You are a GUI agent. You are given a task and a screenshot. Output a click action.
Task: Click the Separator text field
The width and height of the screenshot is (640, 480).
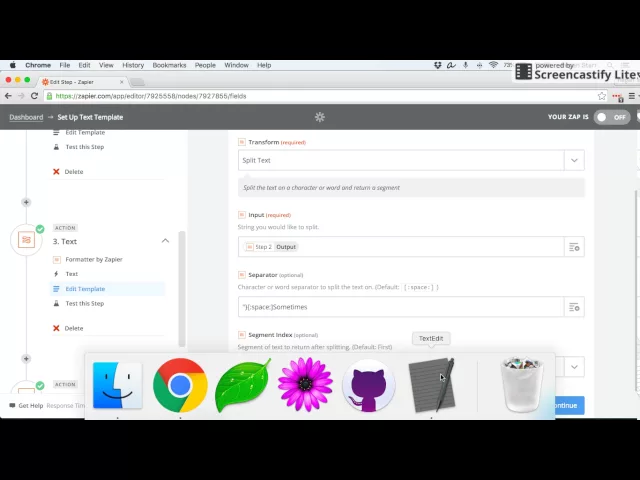(401, 307)
